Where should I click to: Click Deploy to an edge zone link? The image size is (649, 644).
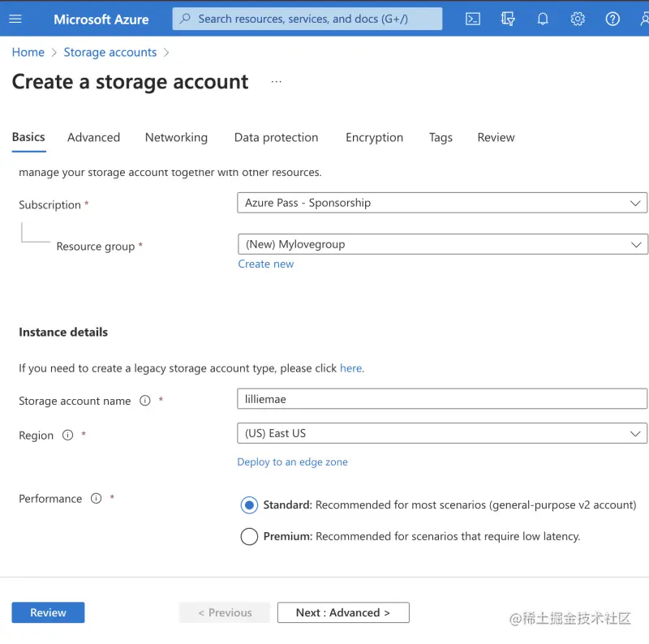tap(292, 462)
